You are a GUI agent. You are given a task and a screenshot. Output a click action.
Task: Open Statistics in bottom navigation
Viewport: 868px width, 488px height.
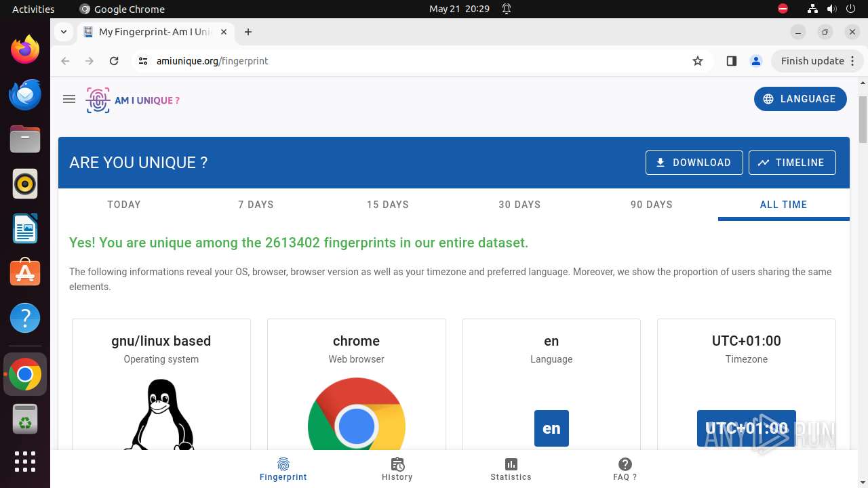coord(511,469)
